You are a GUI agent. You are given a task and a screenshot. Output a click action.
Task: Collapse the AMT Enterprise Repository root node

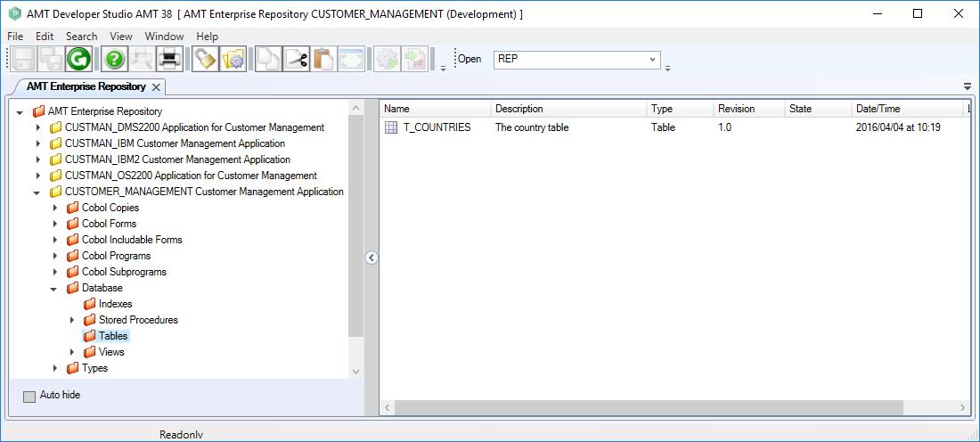coord(20,112)
